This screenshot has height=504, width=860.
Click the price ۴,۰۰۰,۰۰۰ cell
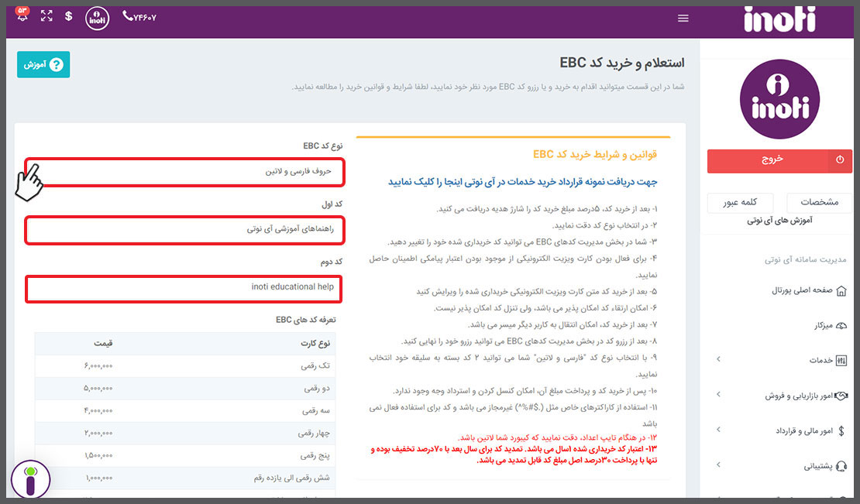(98, 411)
